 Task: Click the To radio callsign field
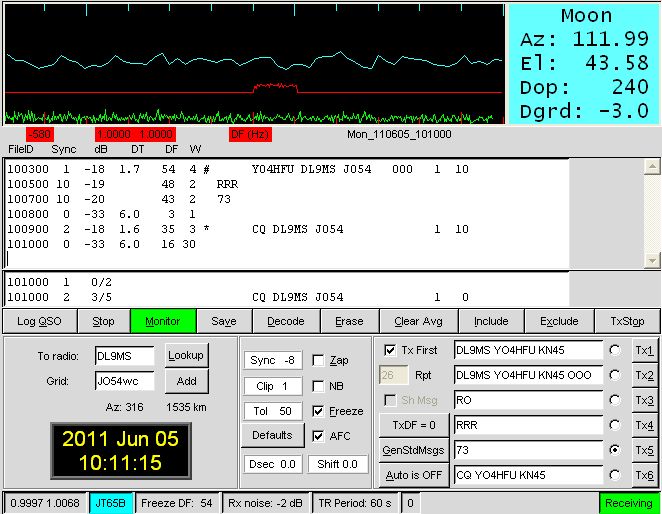click(125, 355)
